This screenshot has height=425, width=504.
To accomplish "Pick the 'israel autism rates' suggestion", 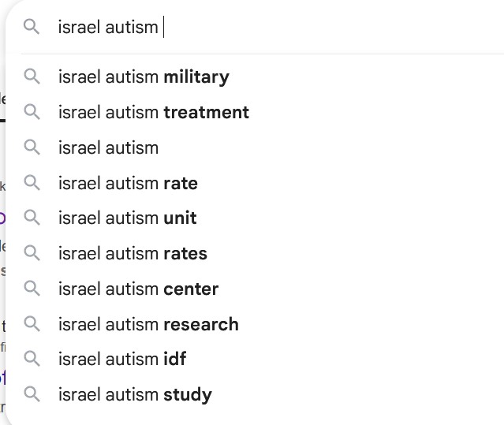I will coord(133,254).
